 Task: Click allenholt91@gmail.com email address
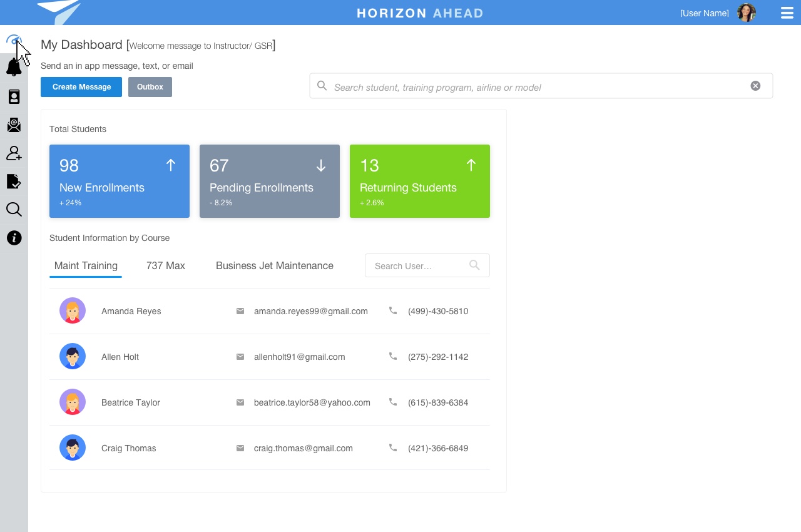300,357
